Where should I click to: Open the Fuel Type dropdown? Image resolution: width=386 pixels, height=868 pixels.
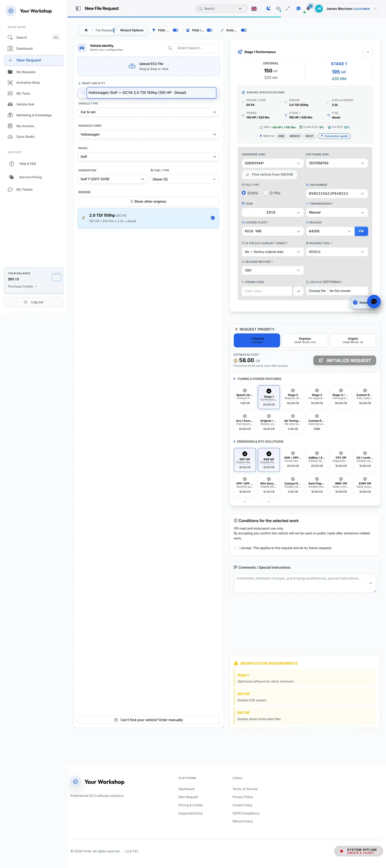(184, 179)
